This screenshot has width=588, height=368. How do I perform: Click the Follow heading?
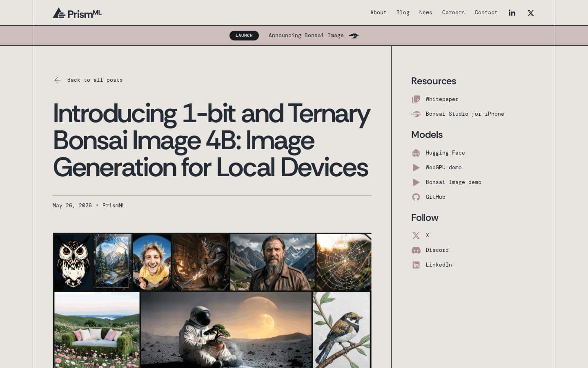coord(425,218)
